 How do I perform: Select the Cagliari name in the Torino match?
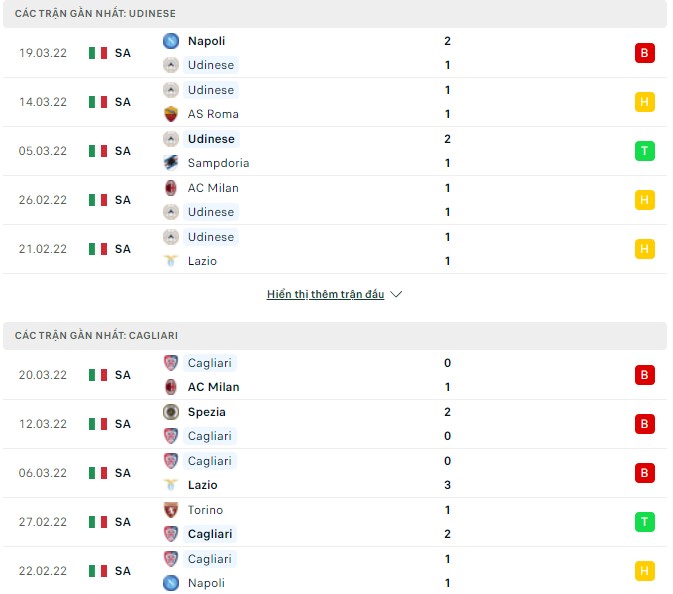coord(210,534)
